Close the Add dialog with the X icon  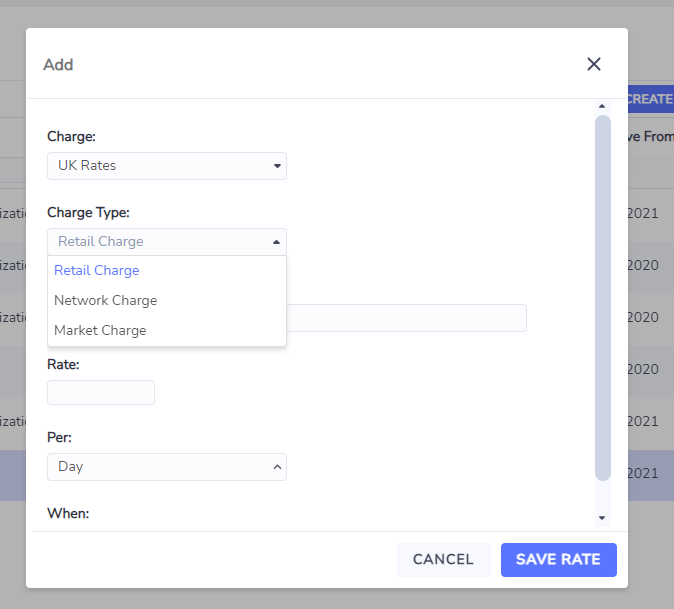pyautogui.click(x=594, y=64)
